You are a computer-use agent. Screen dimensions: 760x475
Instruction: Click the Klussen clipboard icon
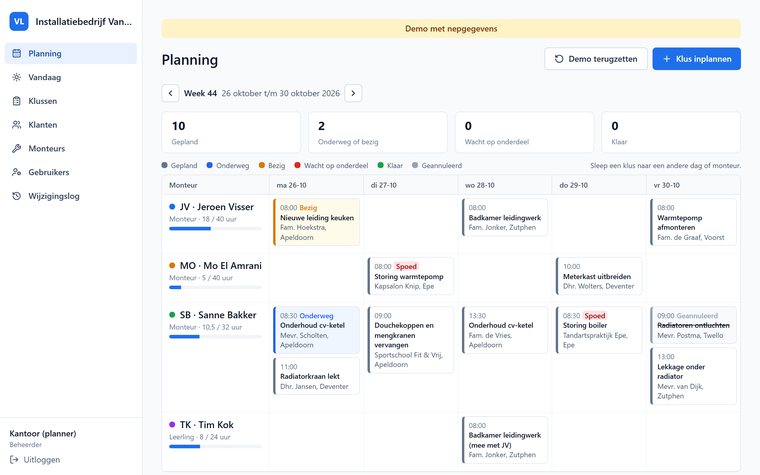pyautogui.click(x=16, y=101)
